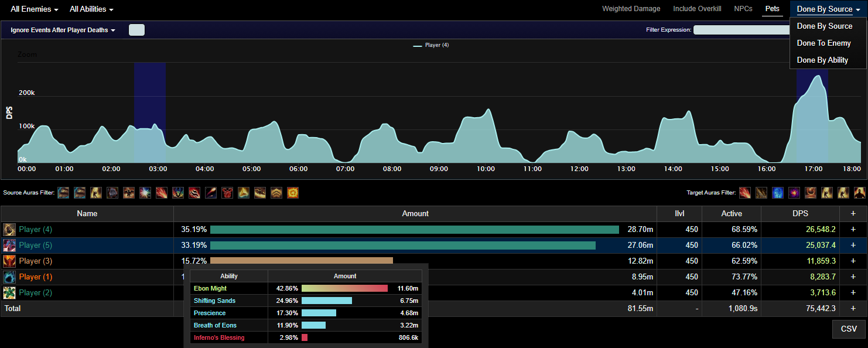The width and height of the screenshot is (868, 348).
Task: Export the table with the CSV button
Action: (x=849, y=329)
